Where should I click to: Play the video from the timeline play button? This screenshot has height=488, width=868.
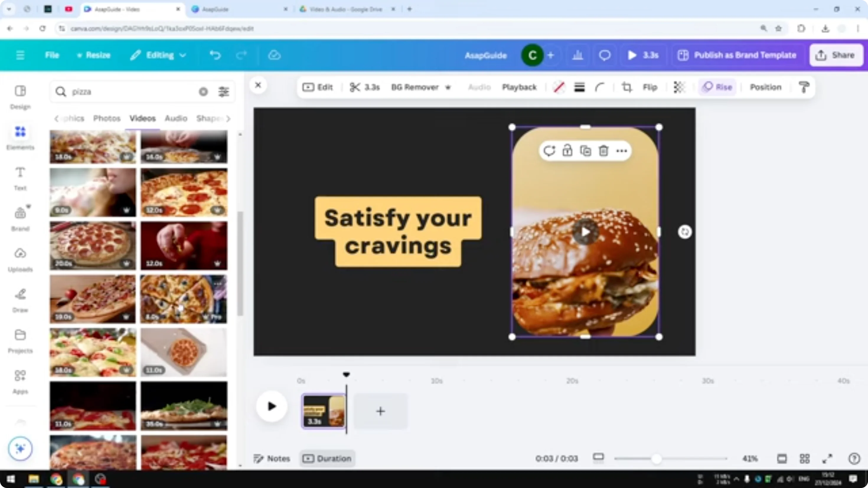272,407
